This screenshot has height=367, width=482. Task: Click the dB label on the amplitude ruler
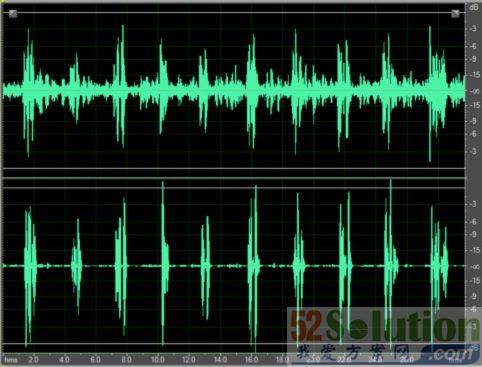[x=473, y=8]
